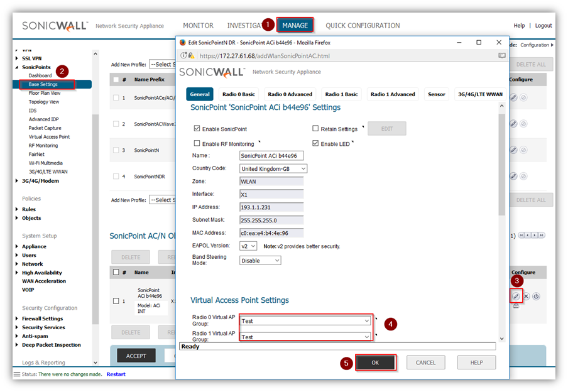Edit the SonicPointNDR profile with its pencil icon
This screenshot has width=568, height=392.
pos(513,177)
